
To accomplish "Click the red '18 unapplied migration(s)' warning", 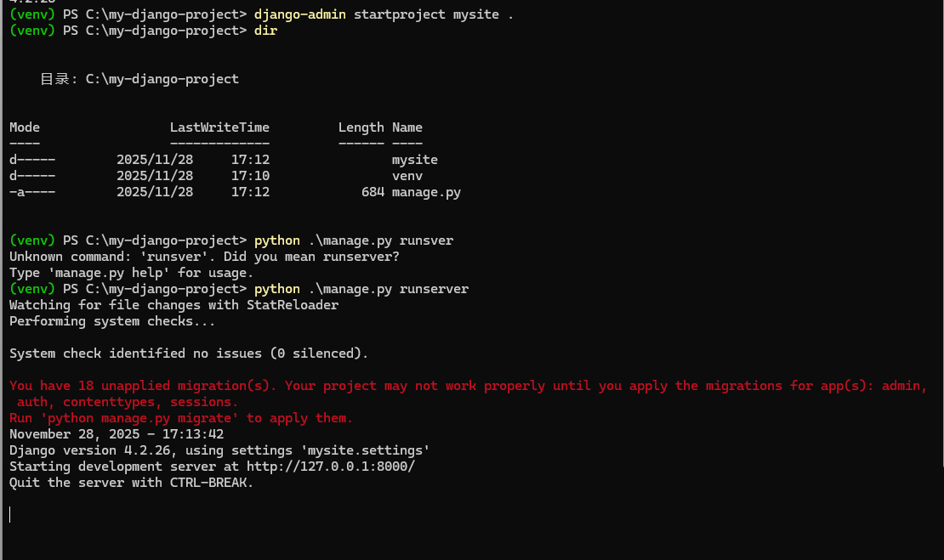I will [143, 386].
